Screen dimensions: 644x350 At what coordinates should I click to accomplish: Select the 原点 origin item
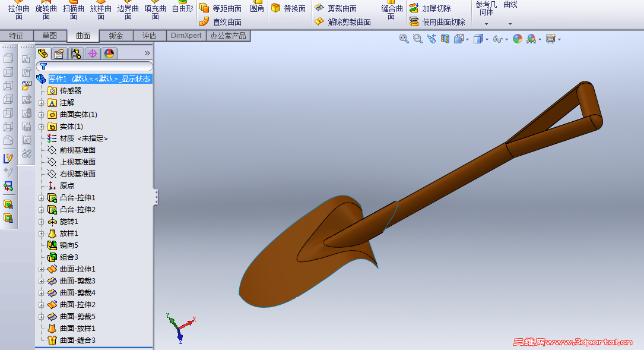pyautogui.click(x=67, y=186)
